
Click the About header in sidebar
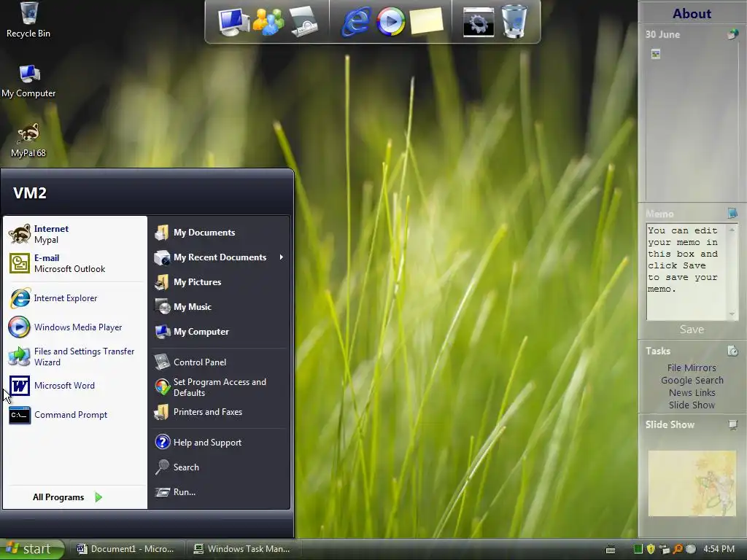coord(692,13)
